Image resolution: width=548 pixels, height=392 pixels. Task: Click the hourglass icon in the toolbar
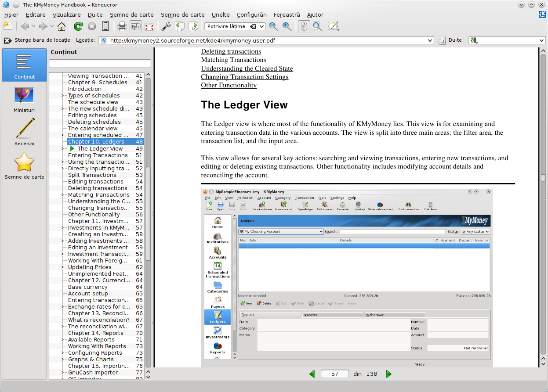point(105,26)
